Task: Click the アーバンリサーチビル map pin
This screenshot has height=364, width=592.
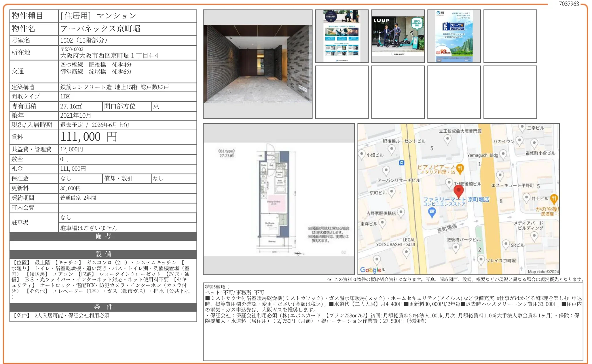Action: coord(386,170)
